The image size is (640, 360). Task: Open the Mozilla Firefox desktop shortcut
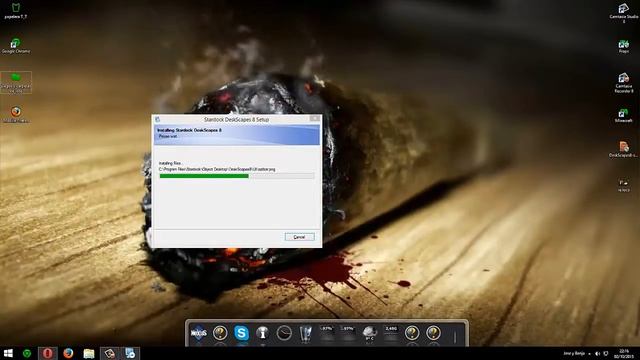click(16, 115)
